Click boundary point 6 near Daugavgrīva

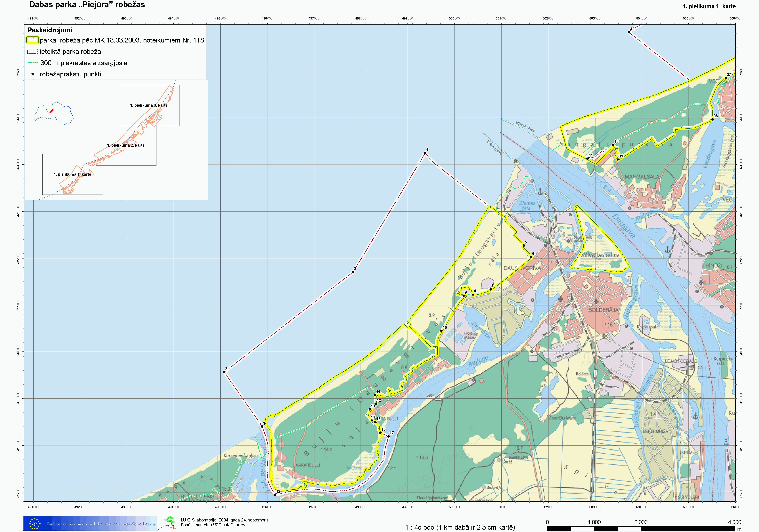pyautogui.click(x=531, y=257)
